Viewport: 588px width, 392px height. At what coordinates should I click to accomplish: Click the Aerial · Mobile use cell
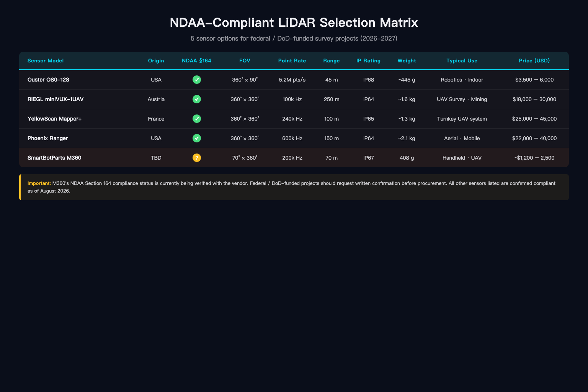(462, 138)
